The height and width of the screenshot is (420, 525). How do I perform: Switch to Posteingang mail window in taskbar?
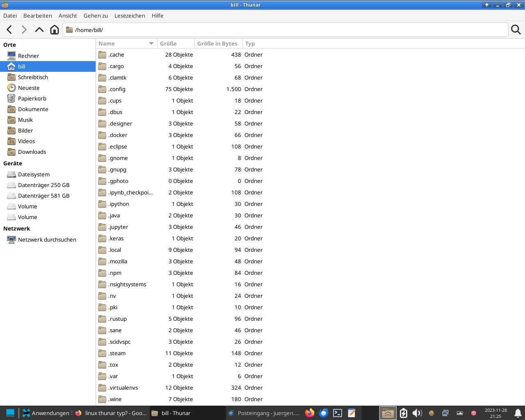[264, 413]
